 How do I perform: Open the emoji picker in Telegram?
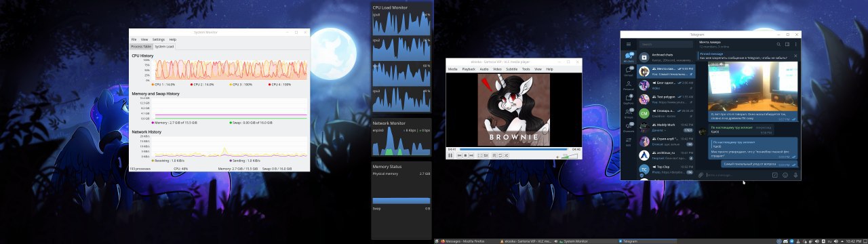(x=785, y=175)
